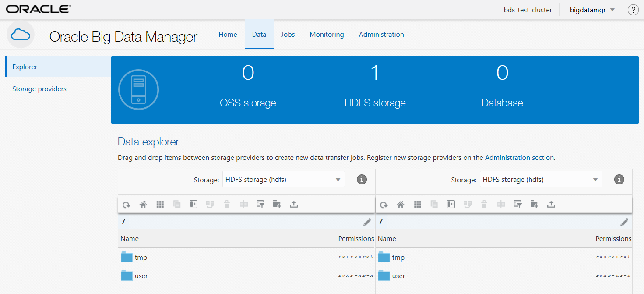Sort by Name column in right pane

pos(387,239)
